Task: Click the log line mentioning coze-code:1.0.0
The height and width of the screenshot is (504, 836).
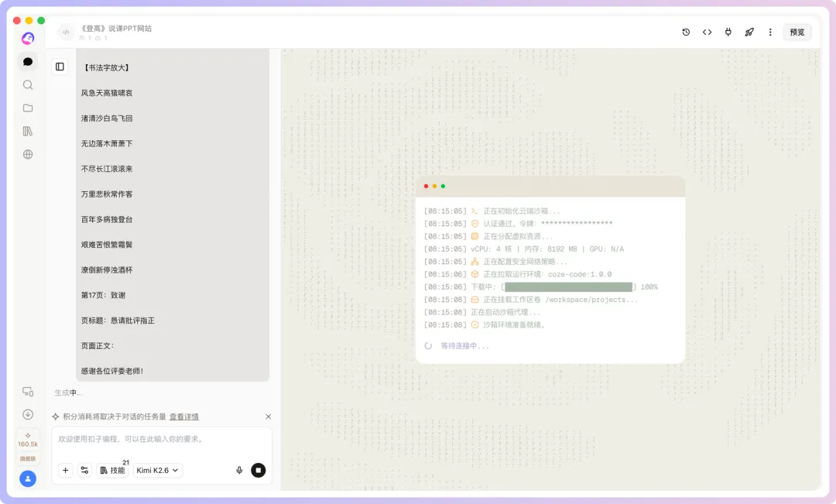Action: click(518, 274)
